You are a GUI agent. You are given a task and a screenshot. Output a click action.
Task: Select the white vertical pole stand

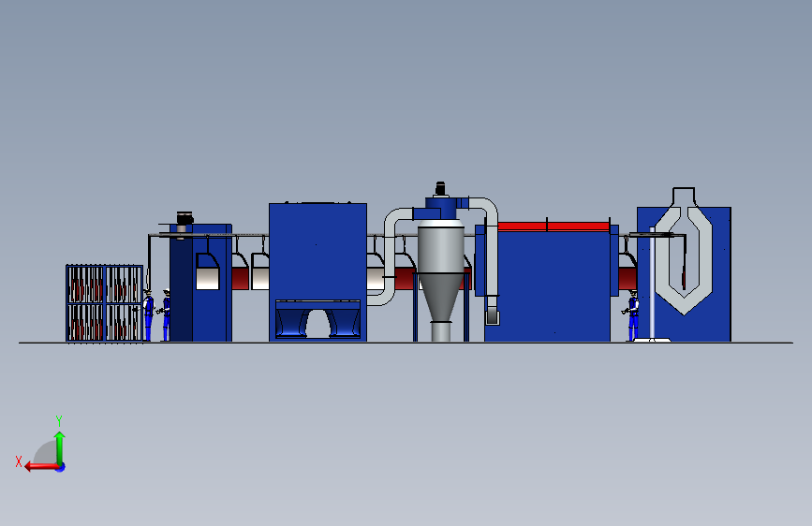click(x=652, y=285)
